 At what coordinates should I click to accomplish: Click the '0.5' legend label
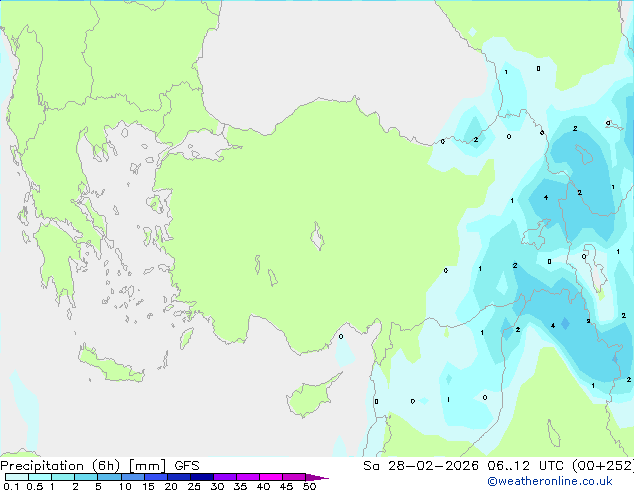(35, 486)
